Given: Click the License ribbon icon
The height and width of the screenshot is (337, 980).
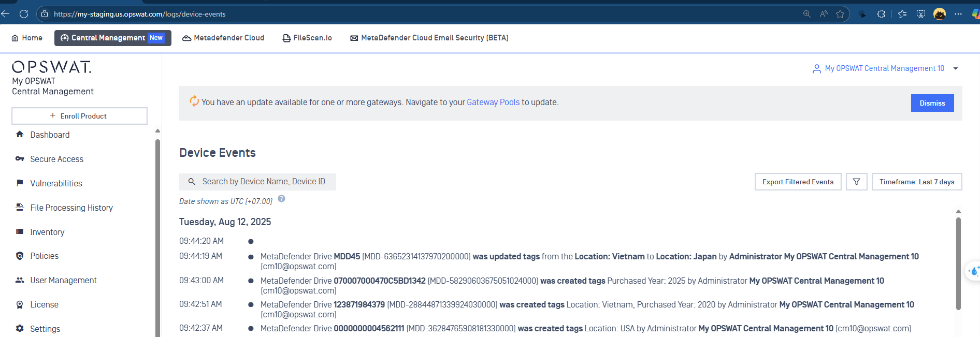Looking at the screenshot, I should (x=20, y=304).
